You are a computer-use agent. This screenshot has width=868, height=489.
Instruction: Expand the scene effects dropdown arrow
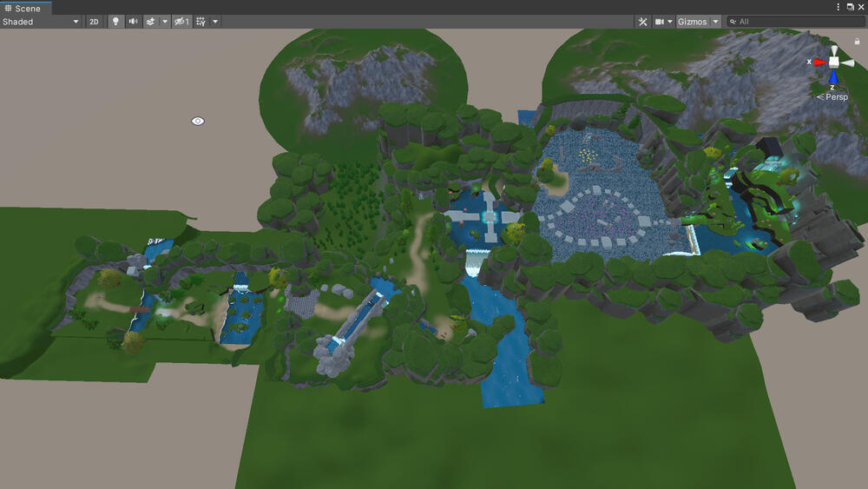pyautogui.click(x=165, y=22)
